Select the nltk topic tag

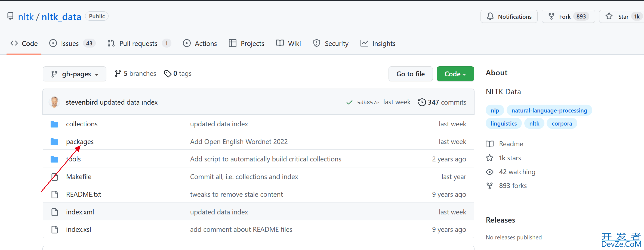coord(534,123)
